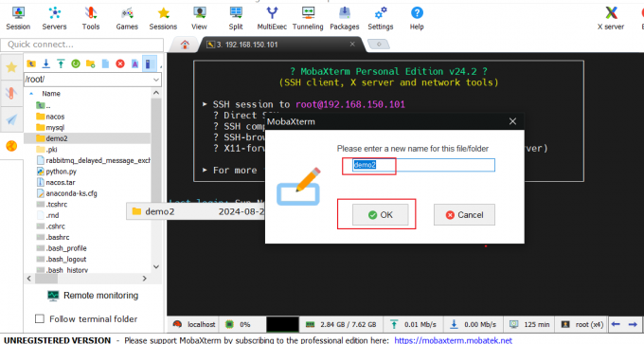Close the MobaXterm rename dialog
Viewport: 644px width, 344px height.
512,121
